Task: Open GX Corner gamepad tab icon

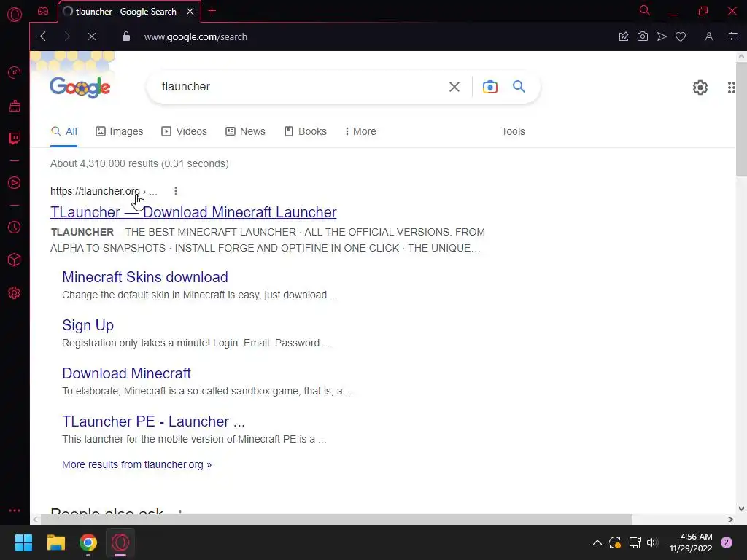Action: pos(43,11)
